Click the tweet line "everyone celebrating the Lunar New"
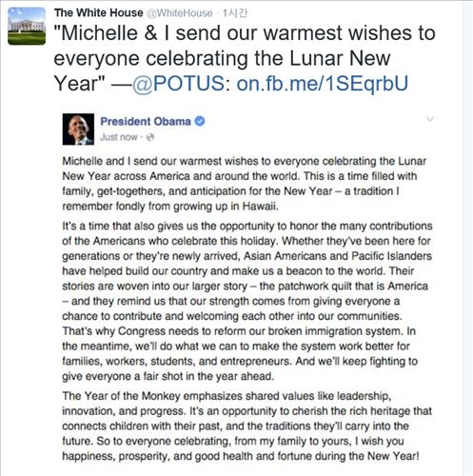473x476 pixels. pos(222,58)
